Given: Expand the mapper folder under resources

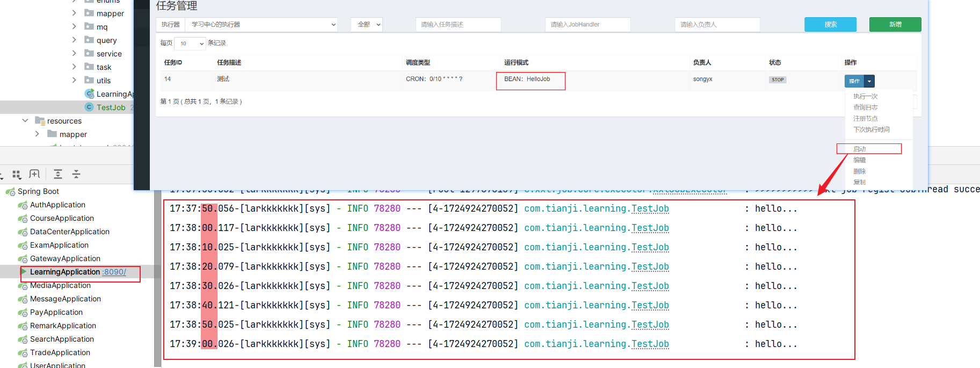Looking at the screenshot, I should pos(37,134).
